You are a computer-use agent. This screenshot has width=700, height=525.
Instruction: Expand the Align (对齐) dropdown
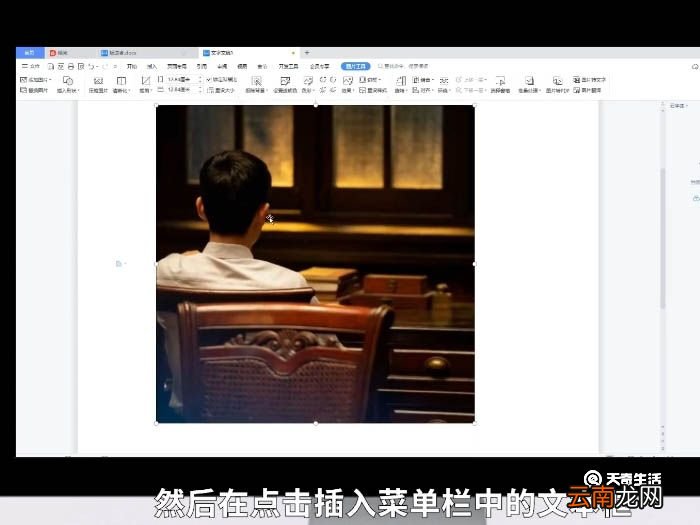pyautogui.click(x=422, y=90)
